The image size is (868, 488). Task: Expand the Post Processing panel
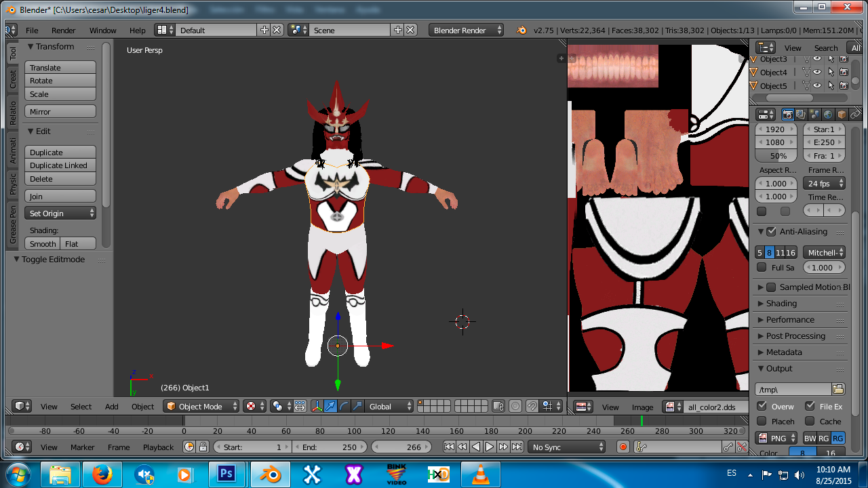click(795, 335)
